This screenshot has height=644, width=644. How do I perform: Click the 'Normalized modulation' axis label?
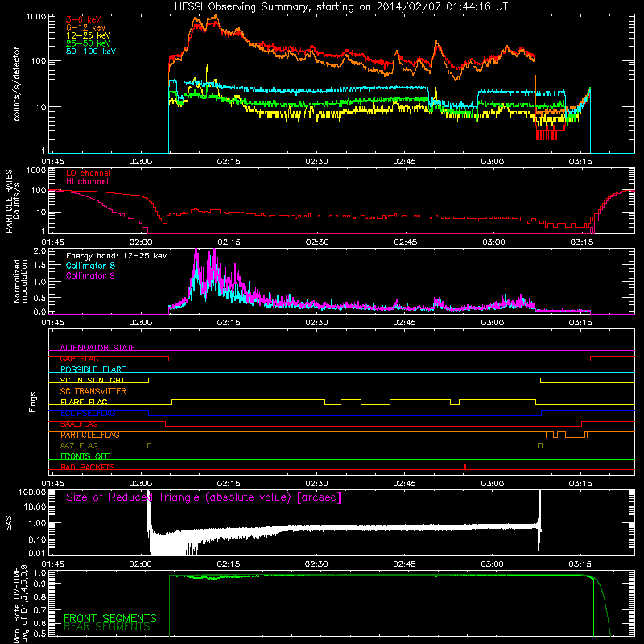tap(20, 281)
